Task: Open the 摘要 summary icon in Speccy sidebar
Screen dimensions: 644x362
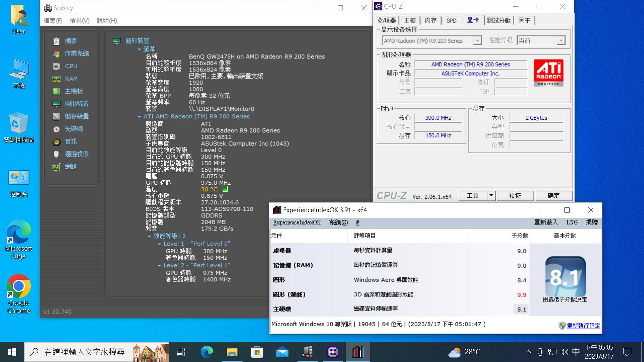Action: point(56,41)
